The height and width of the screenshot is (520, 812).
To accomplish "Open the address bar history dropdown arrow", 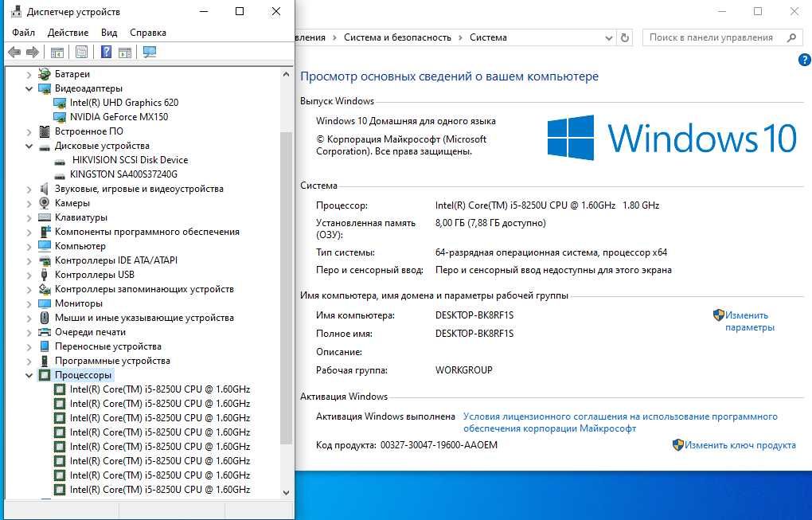I will click(x=609, y=37).
